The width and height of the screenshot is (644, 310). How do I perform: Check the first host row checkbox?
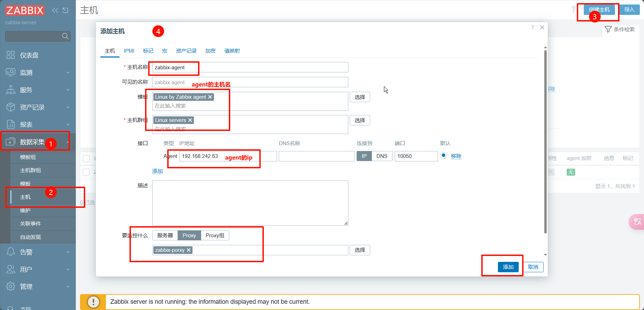[86, 172]
